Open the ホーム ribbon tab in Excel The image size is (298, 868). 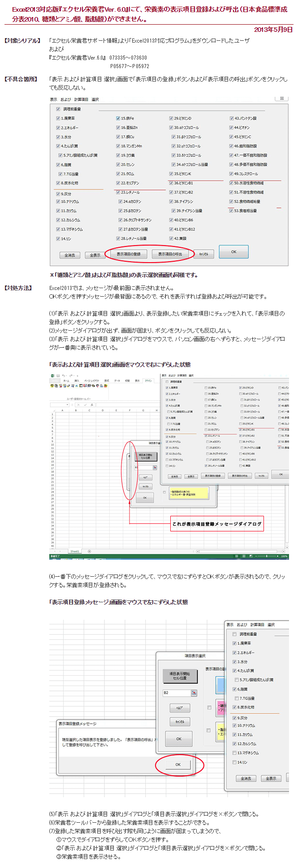click(x=66, y=381)
